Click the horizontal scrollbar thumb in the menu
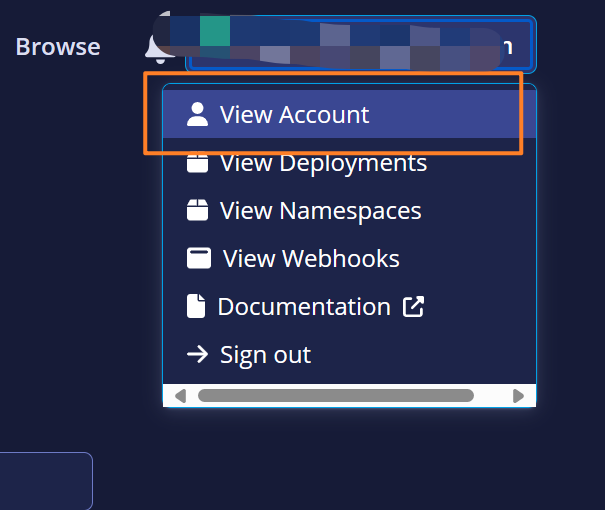The height and width of the screenshot is (510, 605). pos(335,396)
